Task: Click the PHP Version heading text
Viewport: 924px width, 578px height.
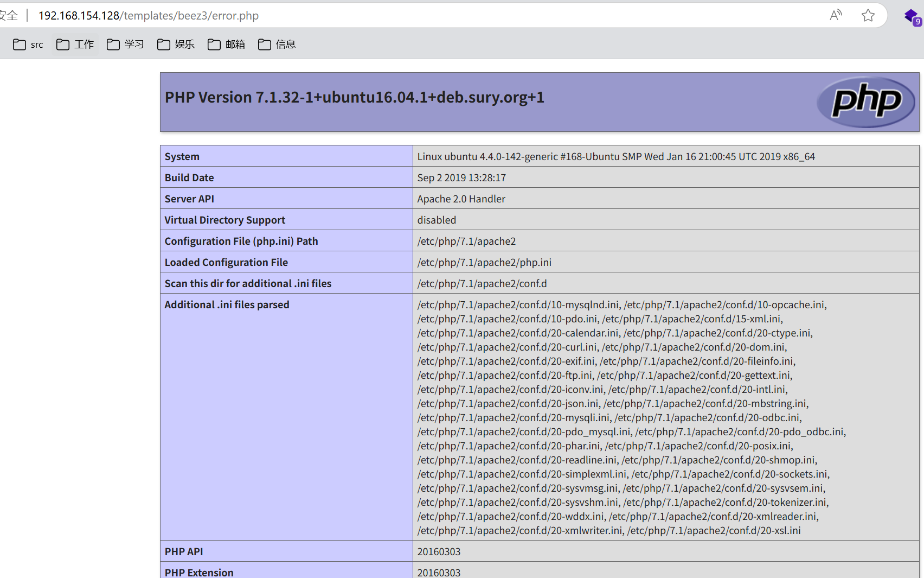Action: tap(355, 97)
